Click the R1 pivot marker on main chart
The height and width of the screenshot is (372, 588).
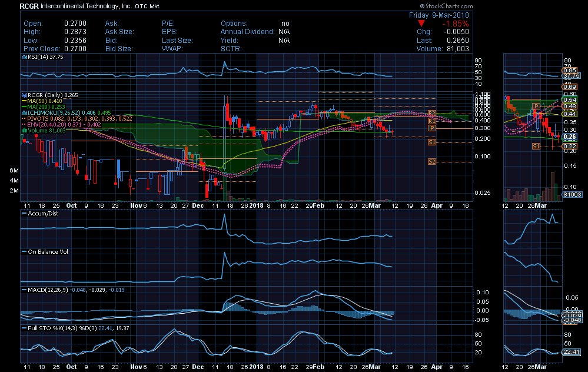432,121
